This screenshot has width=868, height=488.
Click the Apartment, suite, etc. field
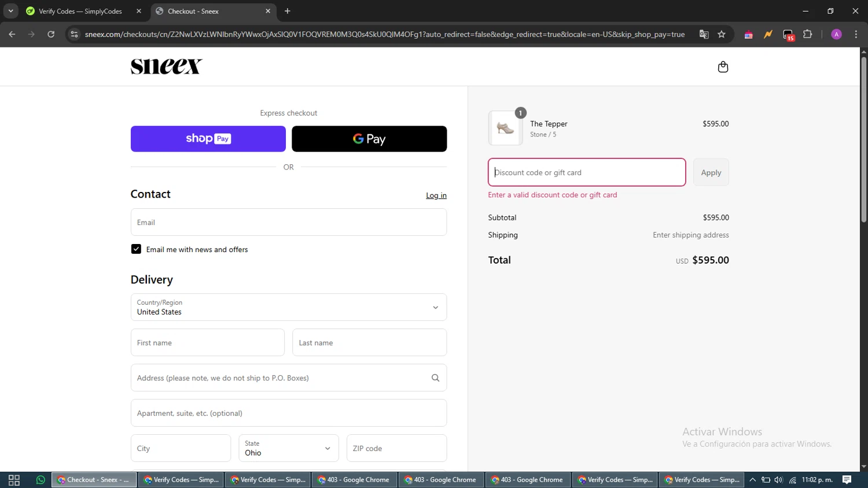[289, 413]
